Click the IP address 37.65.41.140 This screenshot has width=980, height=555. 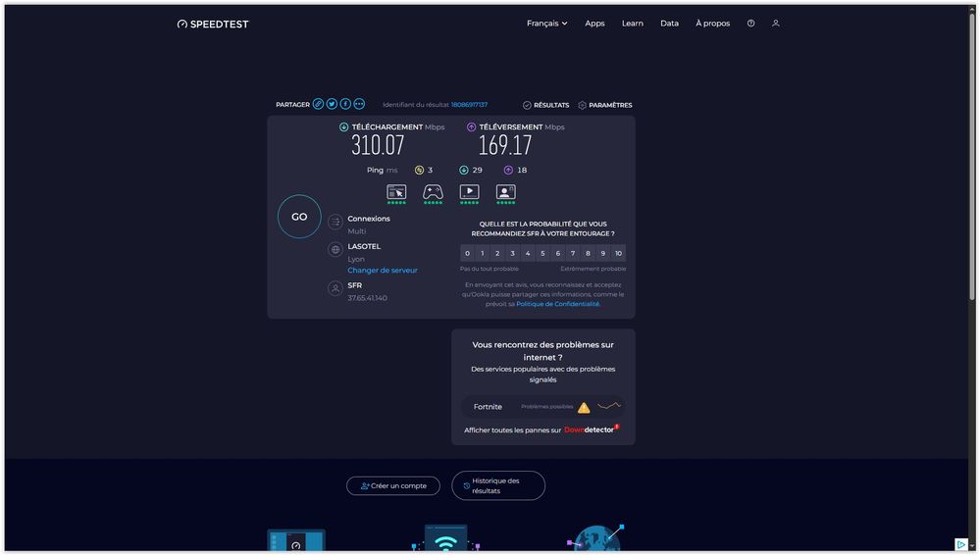point(368,298)
